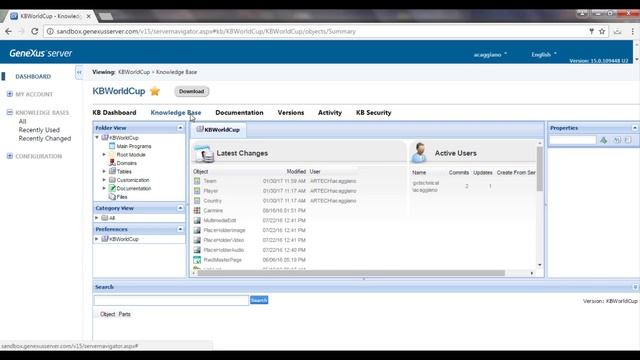Click the KBWorldCup icon under Preferences
The height and width of the screenshot is (360, 640).
(x=105, y=239)
